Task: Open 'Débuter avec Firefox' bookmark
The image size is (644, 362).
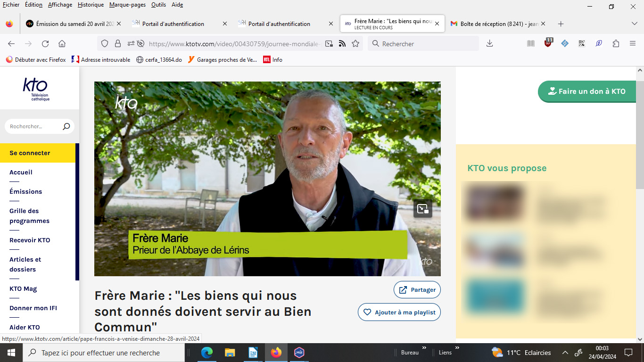Action: [x=36, y=60]
